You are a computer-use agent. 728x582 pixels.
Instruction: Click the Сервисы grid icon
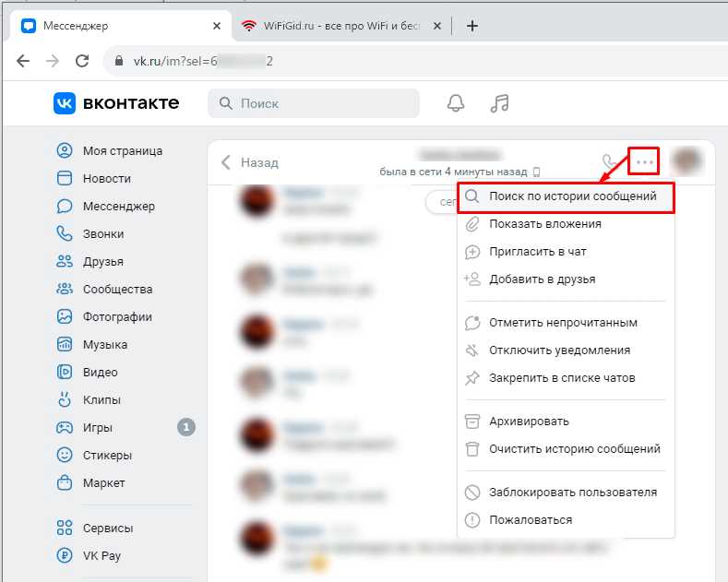tap(65, 528)
